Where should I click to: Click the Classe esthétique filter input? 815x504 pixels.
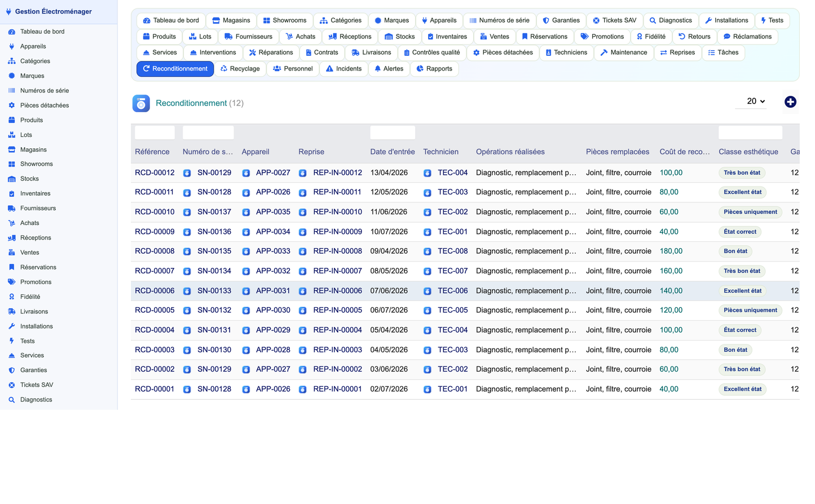coord(750,132)
